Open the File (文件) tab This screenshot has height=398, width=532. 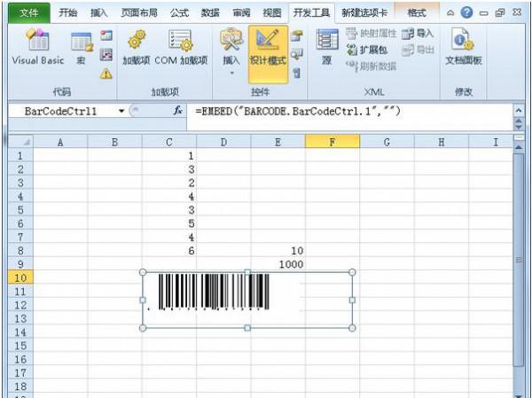click(29, 12)
